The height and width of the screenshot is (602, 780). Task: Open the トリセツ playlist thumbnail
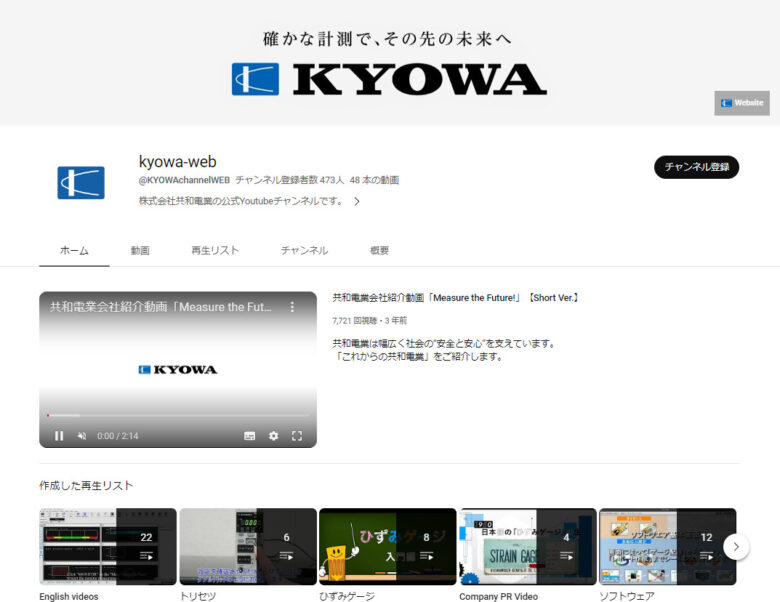(248, 546)
